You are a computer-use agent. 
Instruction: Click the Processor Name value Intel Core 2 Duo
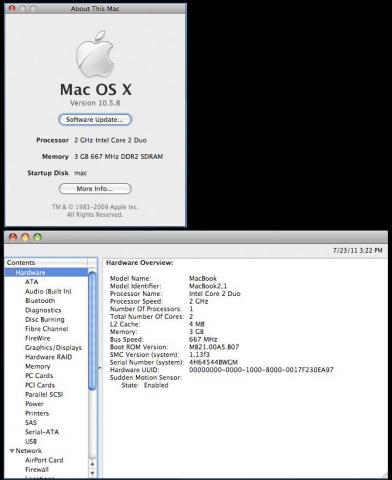click(215, 294)
